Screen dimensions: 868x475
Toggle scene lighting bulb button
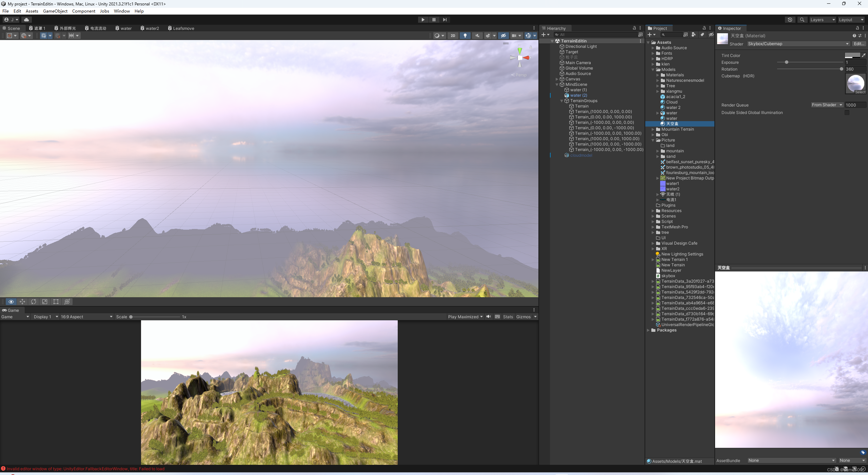click(465, 36)
